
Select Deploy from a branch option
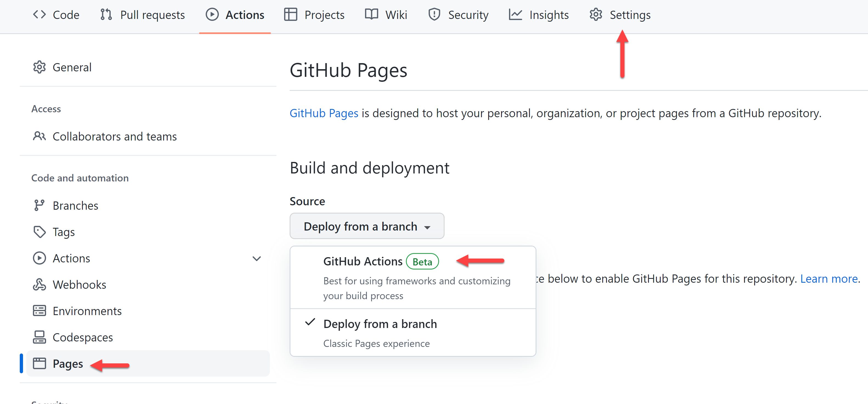click(x=381, y=323)
